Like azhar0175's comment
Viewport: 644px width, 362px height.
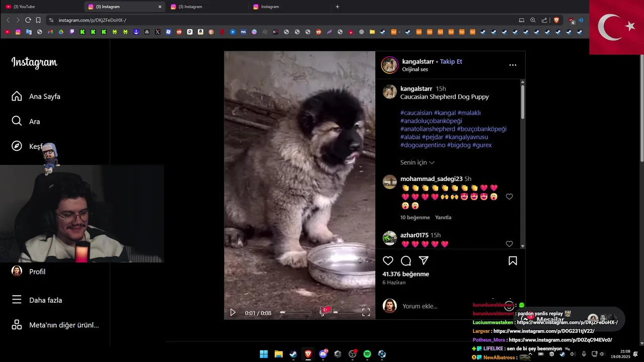(x=509, y=244)
